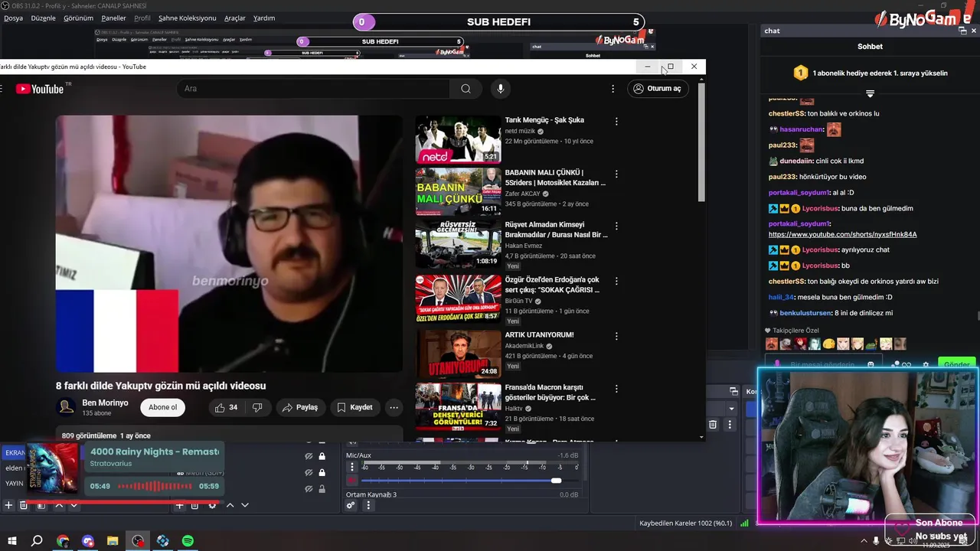Image resolution: width=980 pixels, height=551 pixels.
Task: Pop out the chat dock with the float icon
Action: tap(962, 31)
